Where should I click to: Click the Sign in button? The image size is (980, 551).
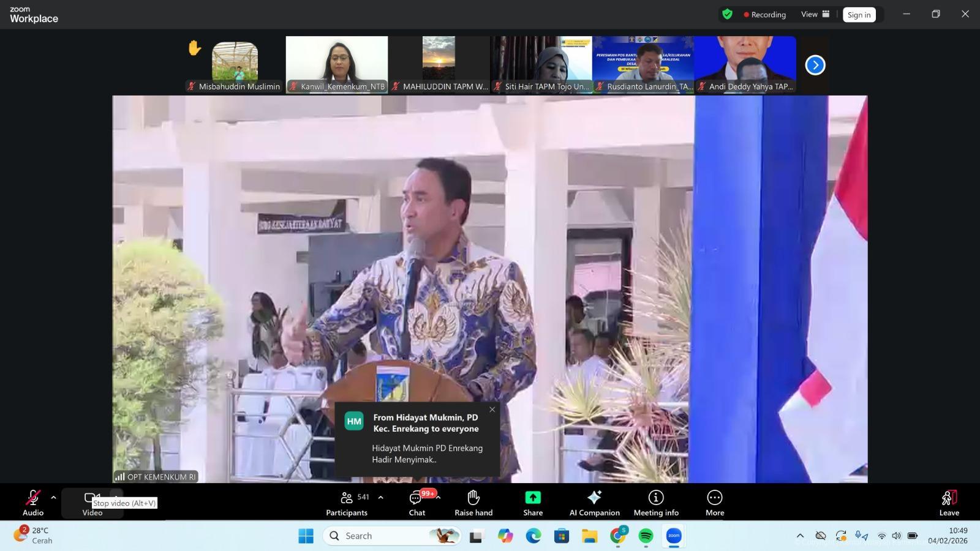pyautogui.click(x=859, y=15)
